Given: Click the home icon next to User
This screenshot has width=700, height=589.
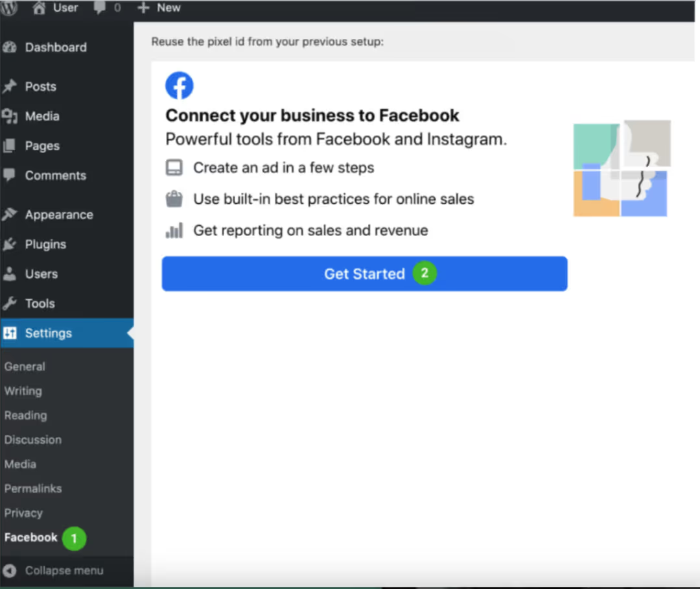Looking at the screenshot, I should [39, 8].
